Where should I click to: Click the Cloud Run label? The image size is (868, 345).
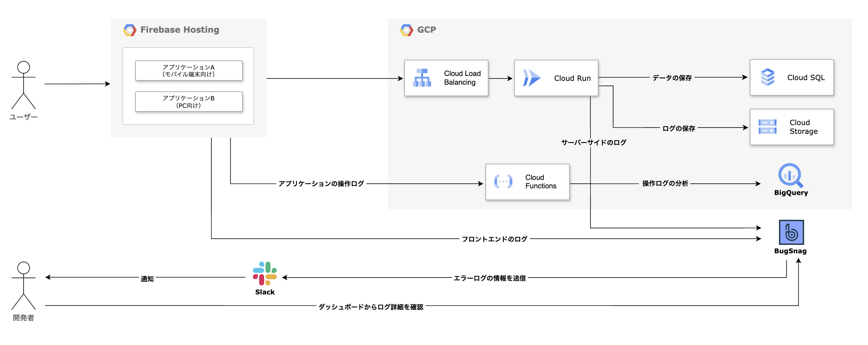572,78
